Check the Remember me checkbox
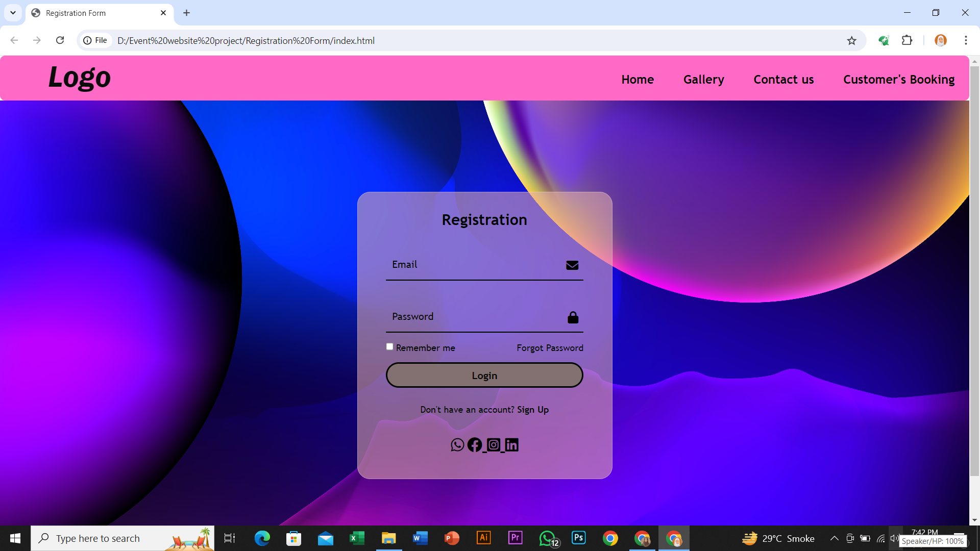This screenshot has width=980, height=551. (389, 347)
